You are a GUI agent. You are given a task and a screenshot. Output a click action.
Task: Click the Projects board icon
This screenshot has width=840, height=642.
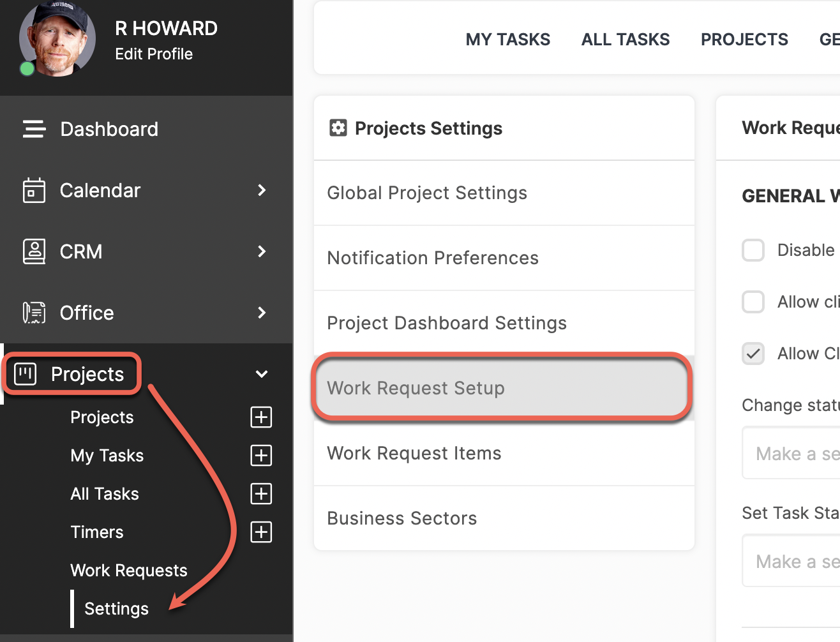pyautogui.click(x=26, y=374)
